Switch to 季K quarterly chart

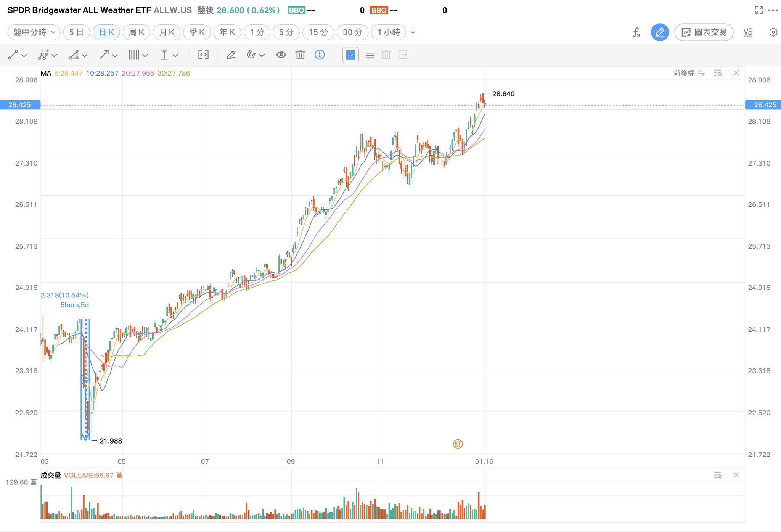(x=197, y=32)
